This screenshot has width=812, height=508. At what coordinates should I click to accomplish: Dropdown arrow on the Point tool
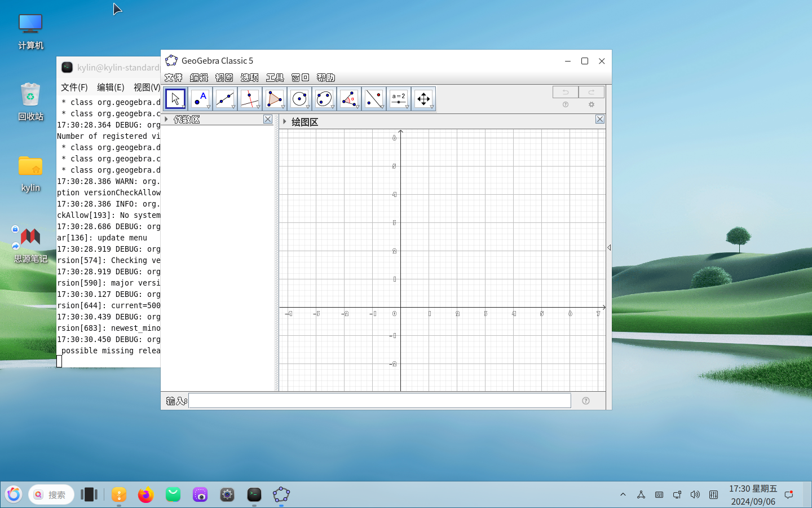pyautogui.click(x=209, y=107)
